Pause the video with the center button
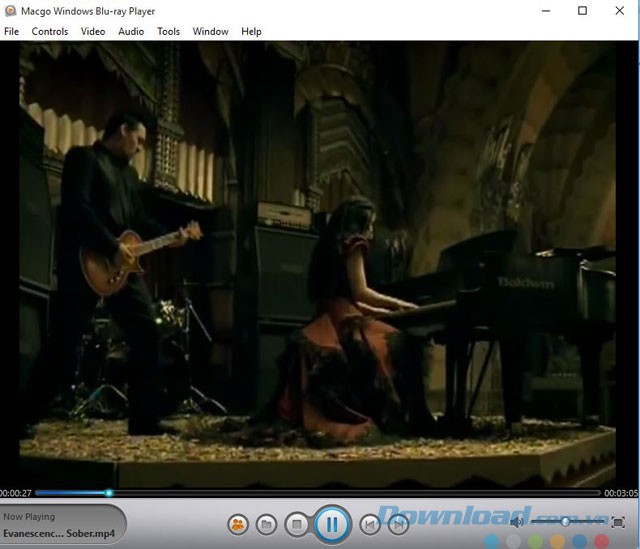Viewport: 640px width, 549px height. [331, 523]
